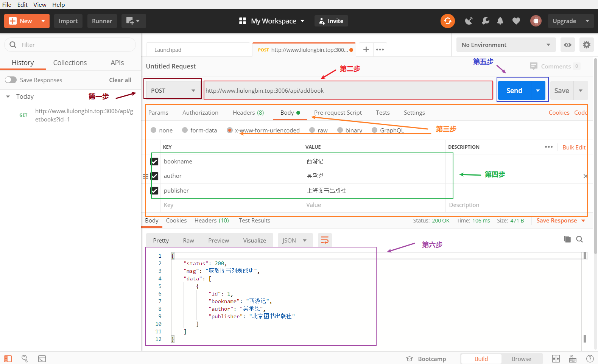Viewport: 598px width, 364px height.
Task: Open the JSON format dropdown
Action: (x=294, y=240)
